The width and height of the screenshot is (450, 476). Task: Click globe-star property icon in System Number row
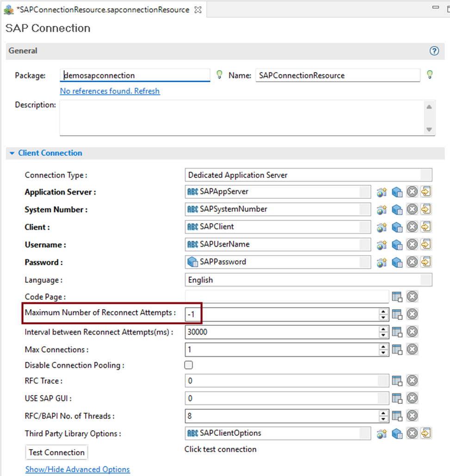(x=382, y=209)
